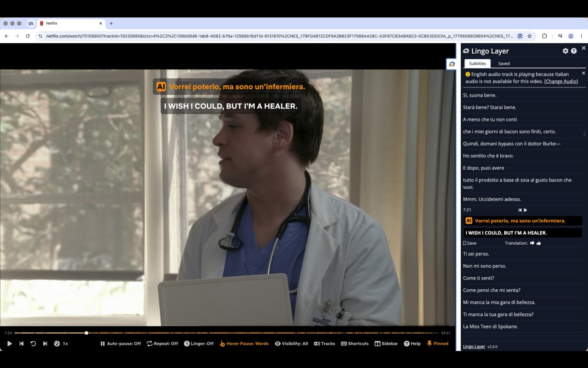
Task: Change Visibility: All subtitle setting
Action: point(291,344)
